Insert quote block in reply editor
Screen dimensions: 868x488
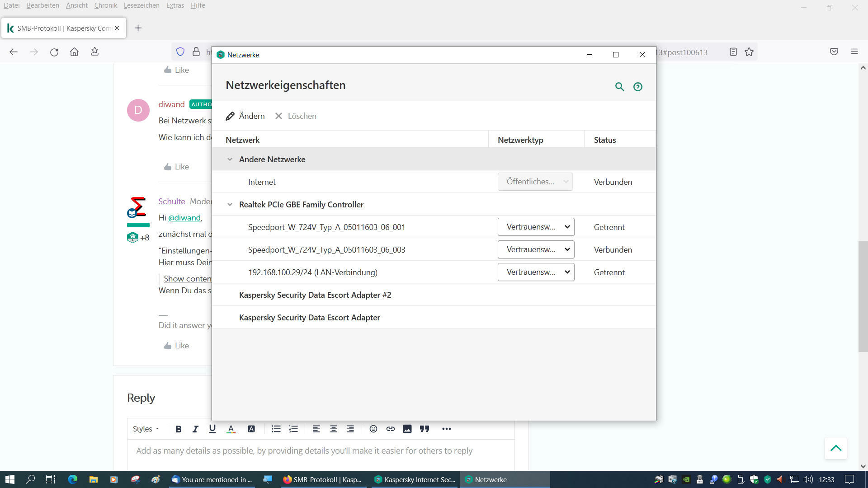[424, 429]
